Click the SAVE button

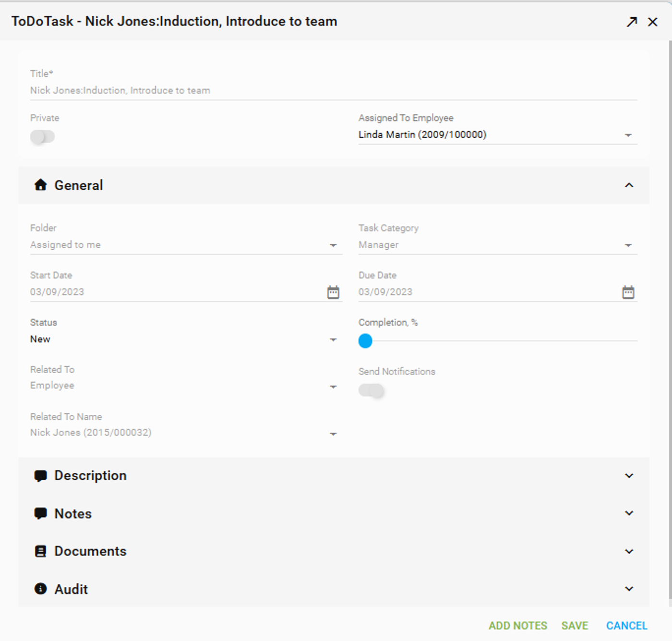[x=575, y=626]
